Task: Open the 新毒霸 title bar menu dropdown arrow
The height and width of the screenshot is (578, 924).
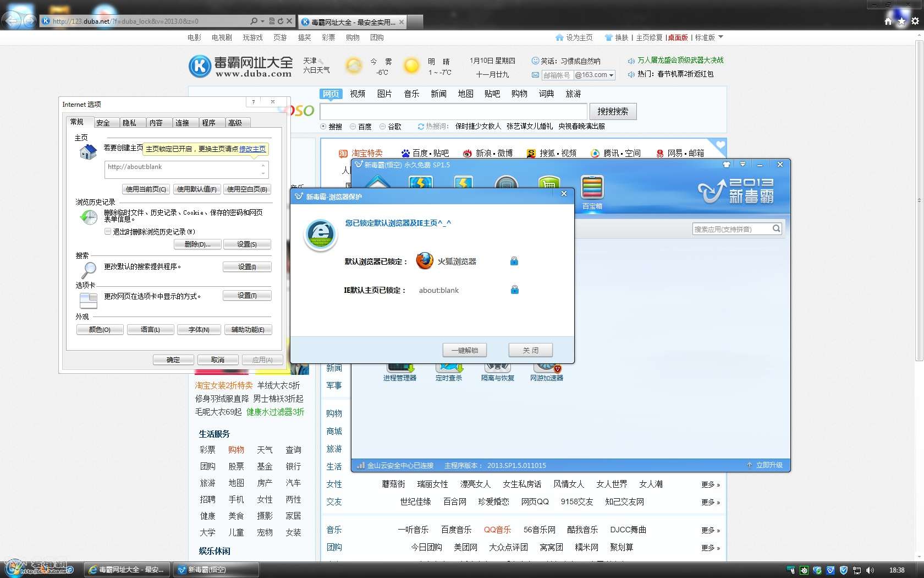Action: coord(743,164)
